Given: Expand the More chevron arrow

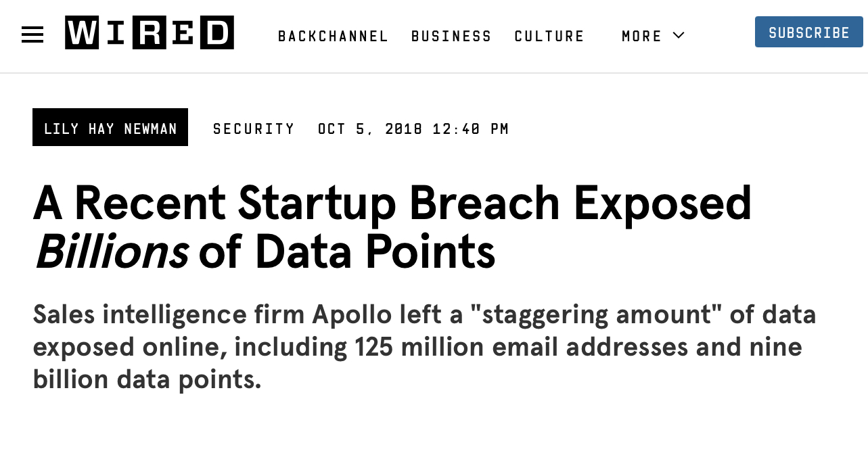Looking at the screenshot, I should 679,35.
